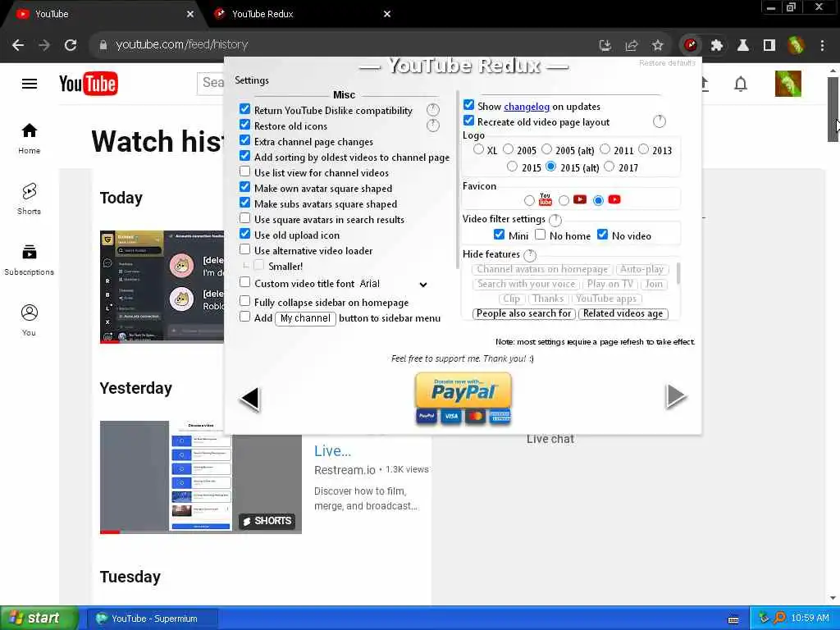Viewport: 840px width, 630px height.
Task: Click the taskbar clock showing 10:59 AM
Action: (x=810, y=619)
